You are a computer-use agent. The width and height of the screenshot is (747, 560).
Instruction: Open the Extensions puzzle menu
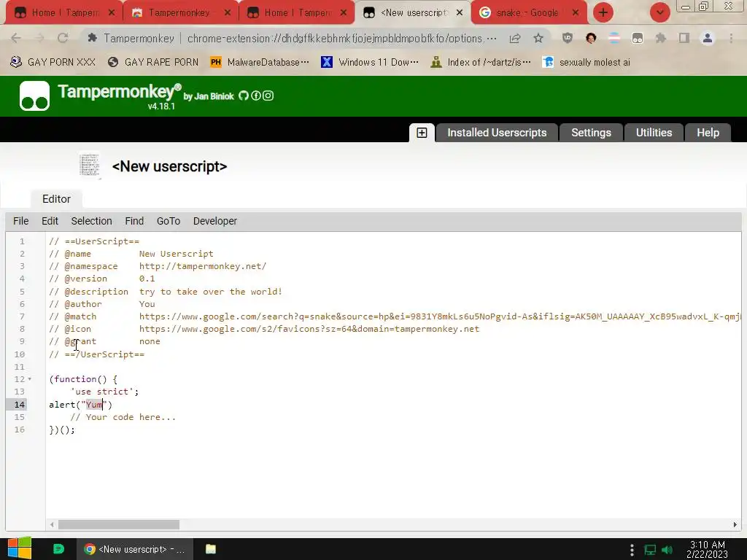point(661,38)
